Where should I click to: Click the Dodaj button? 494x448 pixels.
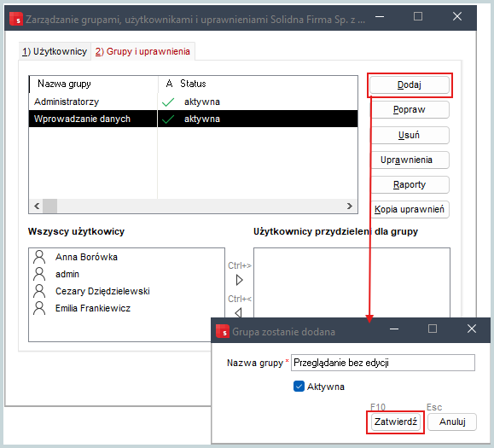pos(410,84)
